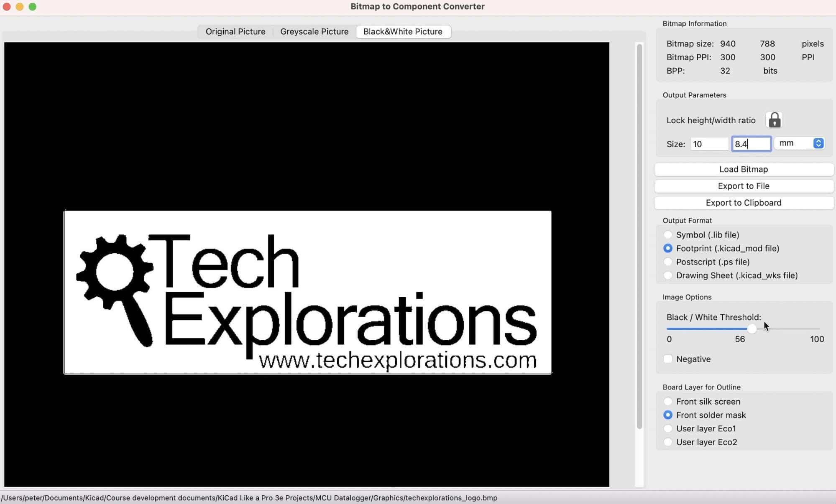This screenshot has height=504, width=836.
Task: Select Front silk screen board layer
Action: pos(667,401)
